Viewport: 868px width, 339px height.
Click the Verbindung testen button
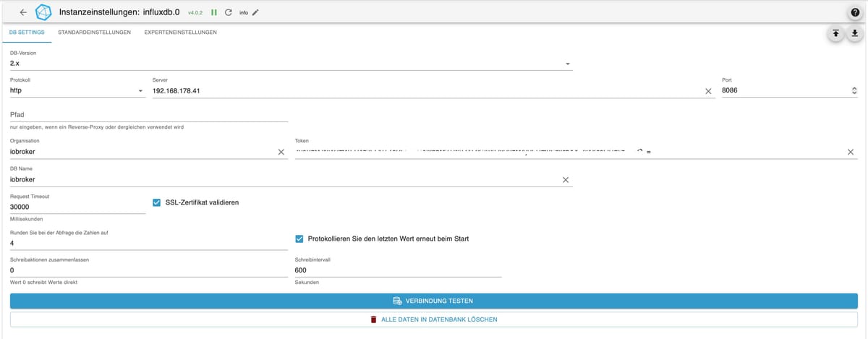pos(434,301)
